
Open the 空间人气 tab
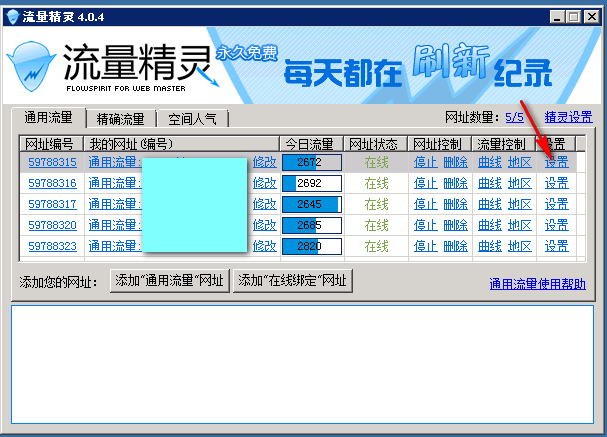point(192,119)
